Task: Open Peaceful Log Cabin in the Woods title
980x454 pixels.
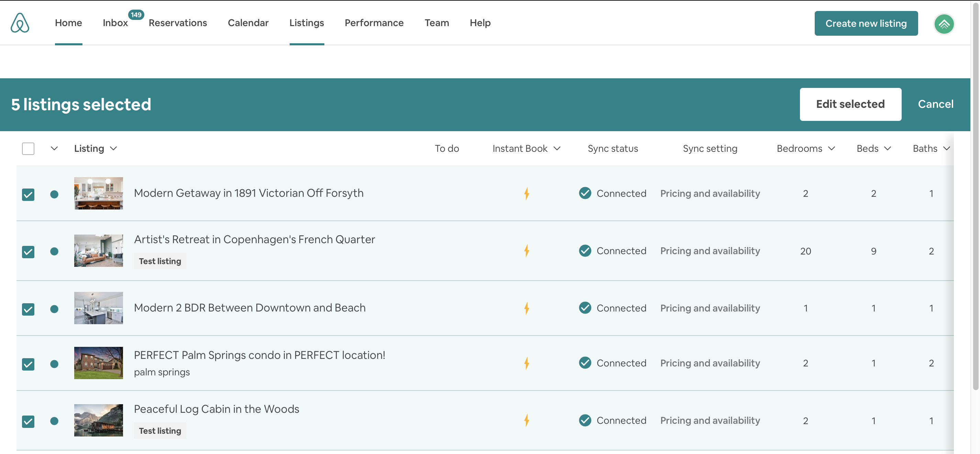Action: click(x=216, y=409)
